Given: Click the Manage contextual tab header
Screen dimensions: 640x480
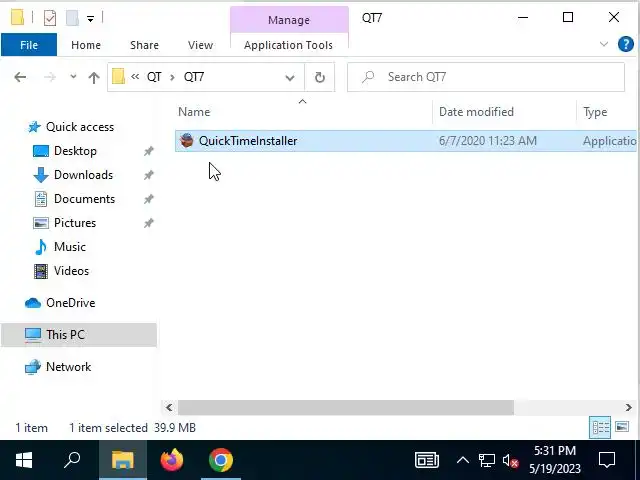Looking at the screenshot, I should coord(289,20).
